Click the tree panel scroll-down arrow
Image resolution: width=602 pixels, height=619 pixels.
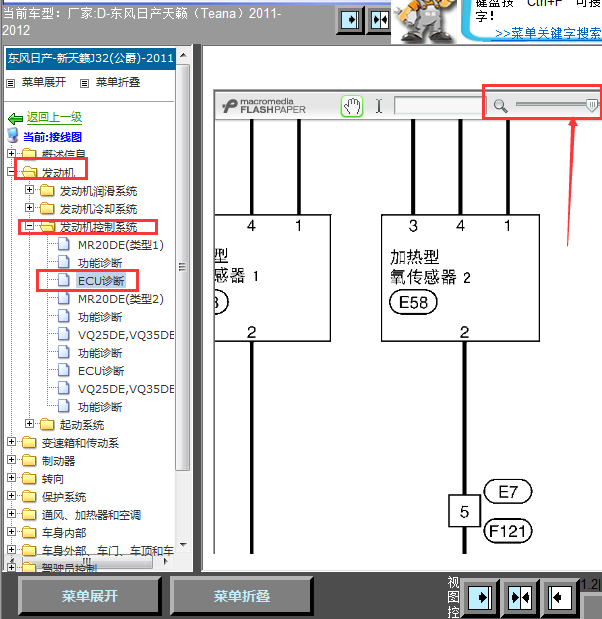(183, 545)
